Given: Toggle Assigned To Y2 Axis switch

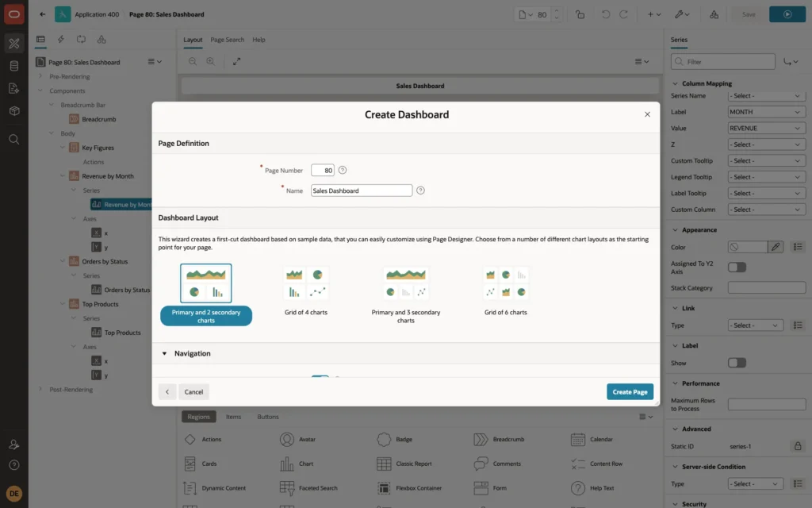Looking at the screenshot, I should pyautogui.click(x=737, y=267).
